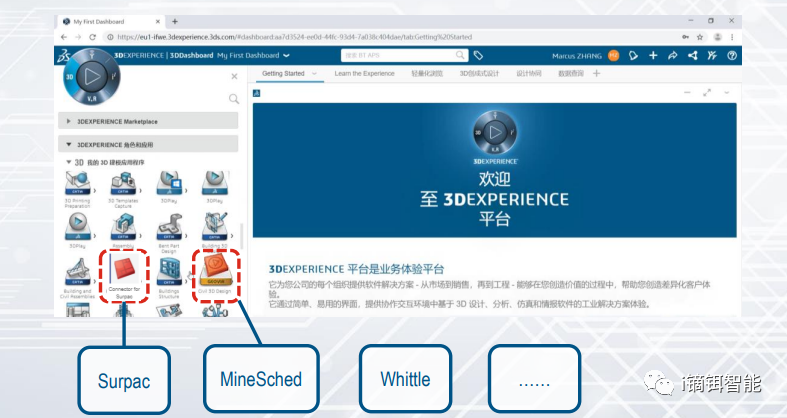
Task: Open the Connector for Surpac app
Action: point(123,272)
